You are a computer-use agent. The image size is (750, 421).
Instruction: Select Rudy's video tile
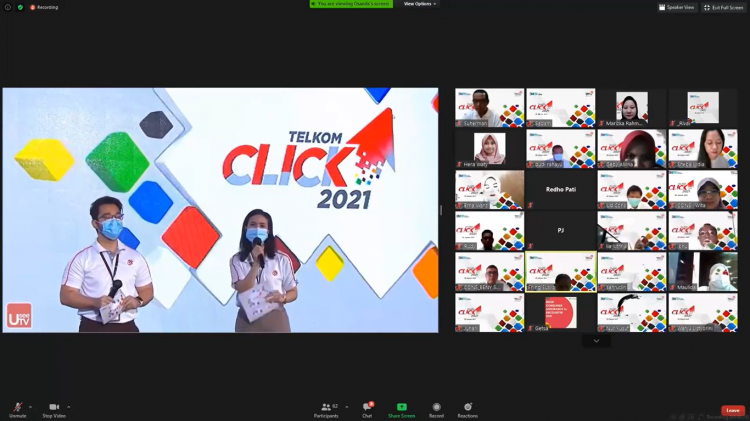(489, 231)
